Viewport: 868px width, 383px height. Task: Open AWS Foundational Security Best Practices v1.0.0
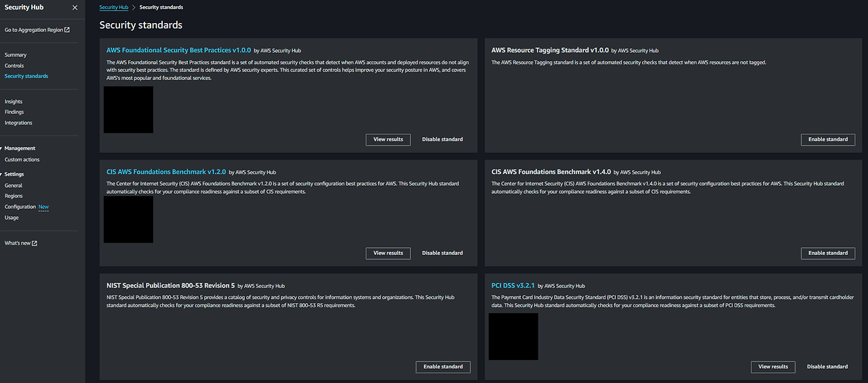179,50
